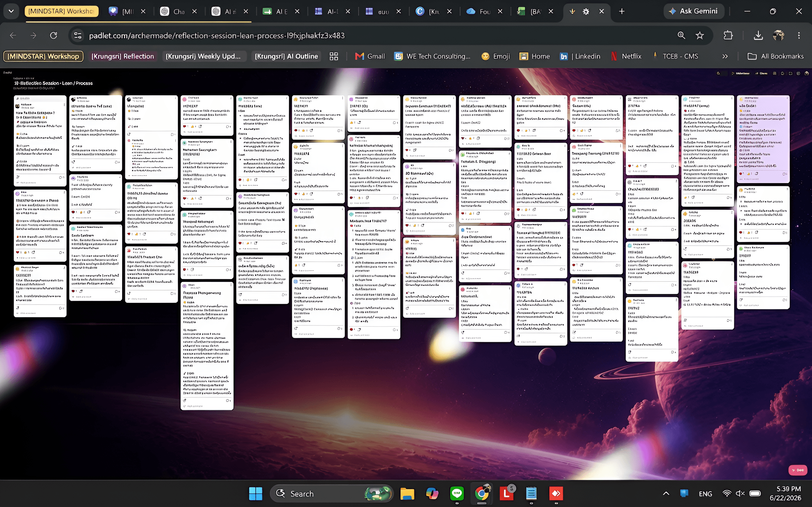Image resolution: width=812 pixels, height=507 pixels.
Task: Click the Ask Gemini button
Action: pyautogui.click(x=694, y=11)
